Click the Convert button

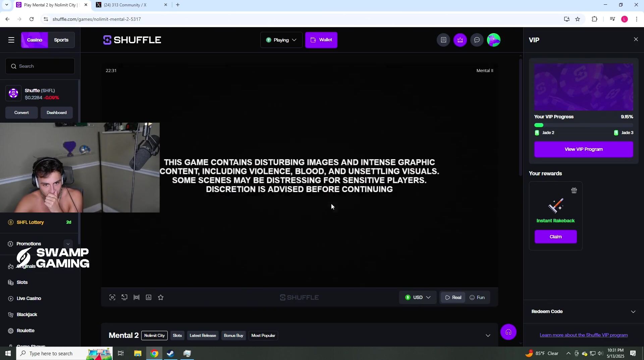click(21, 113)
